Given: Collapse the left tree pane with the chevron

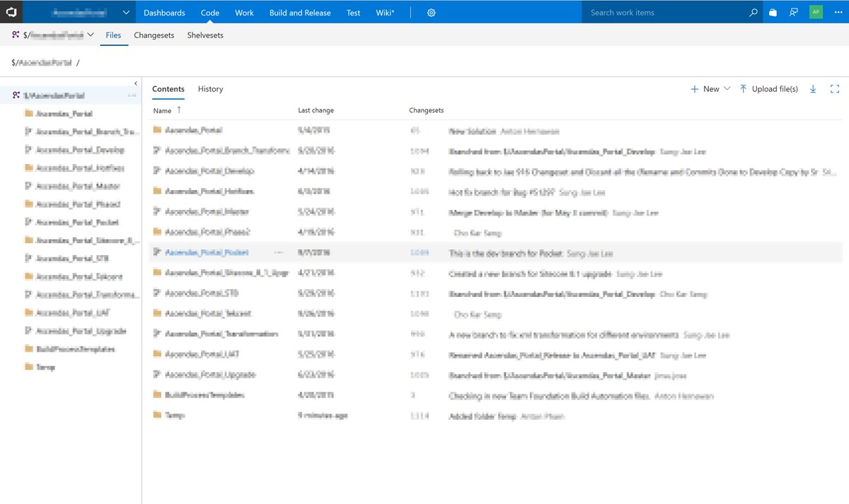Looking at the screenshot, I should [x=136, y=83].
